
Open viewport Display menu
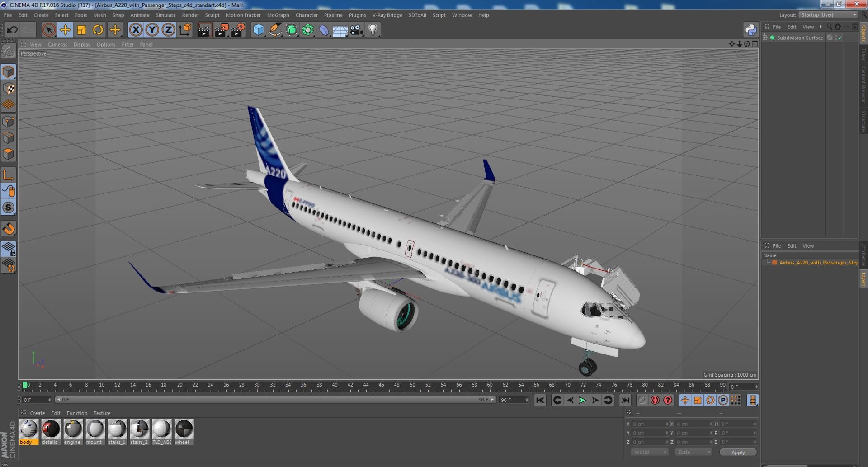[x=82, y=45]
